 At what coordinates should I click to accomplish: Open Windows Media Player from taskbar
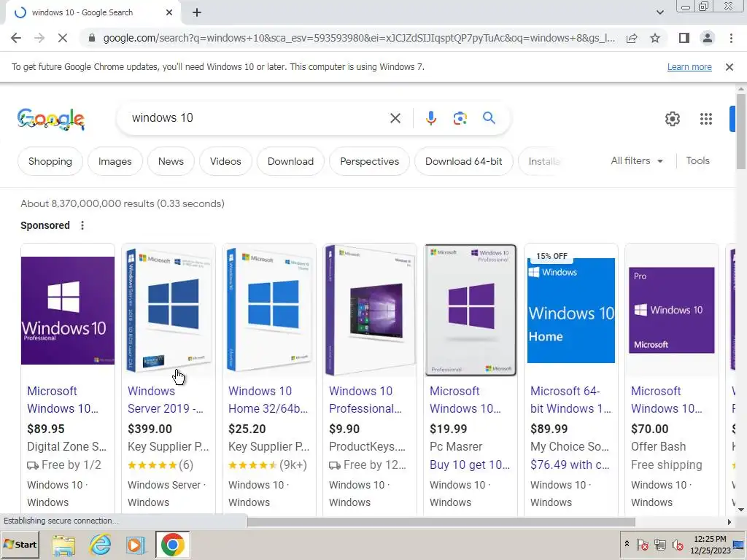click(135, 545)
